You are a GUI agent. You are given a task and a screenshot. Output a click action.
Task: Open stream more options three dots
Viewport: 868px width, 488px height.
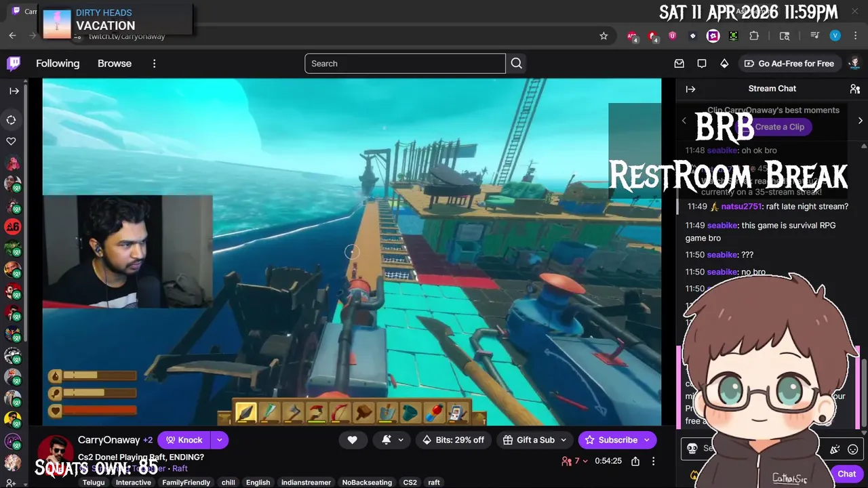click(653, 461)
